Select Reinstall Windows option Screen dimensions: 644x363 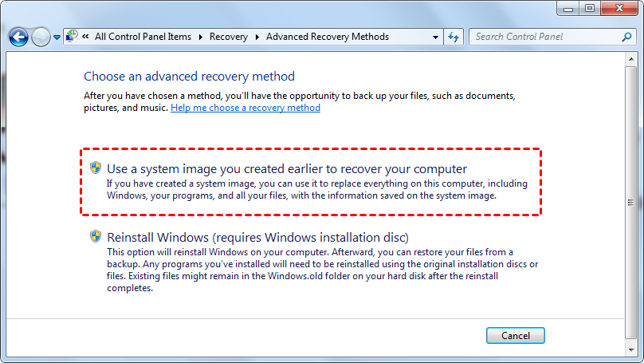[257, 238]
